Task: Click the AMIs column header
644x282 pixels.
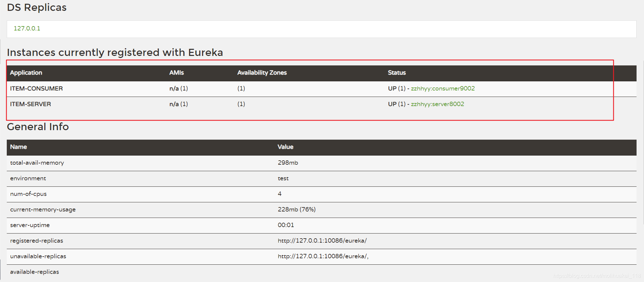Action: [177, 73]
